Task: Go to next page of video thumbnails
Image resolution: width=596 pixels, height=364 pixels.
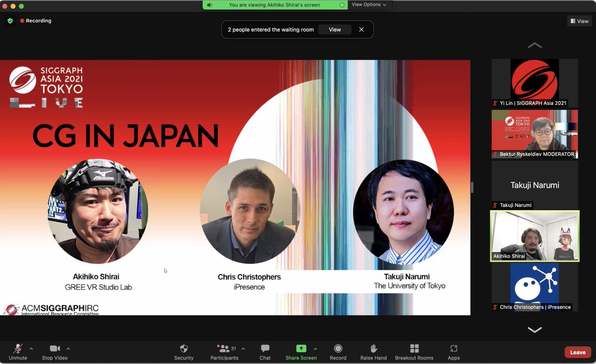Action: point(534,330)
